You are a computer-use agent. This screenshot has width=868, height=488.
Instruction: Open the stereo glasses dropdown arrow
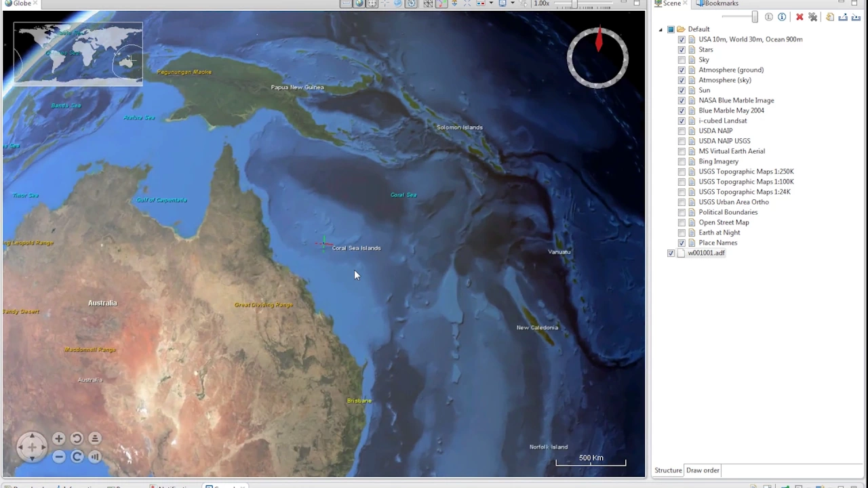pyautogui.click(x=491, y=3)
